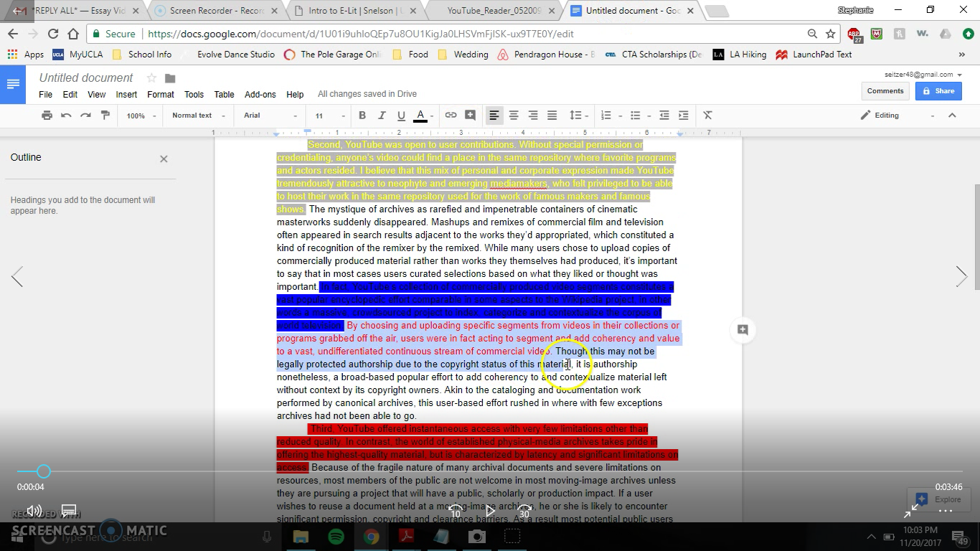Click the video progress slider handle

(x=44, y=471)
